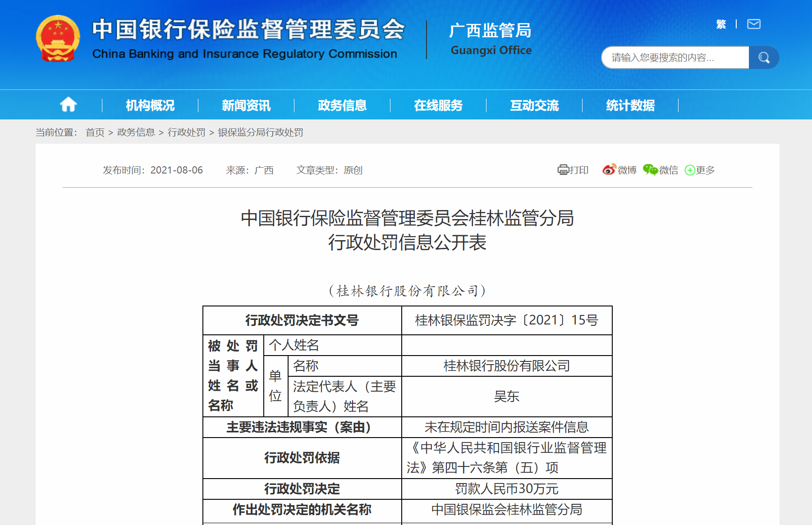Share via the Weibo icon
812x525 pixels.
pyautogui.click(x=609, y=170)
